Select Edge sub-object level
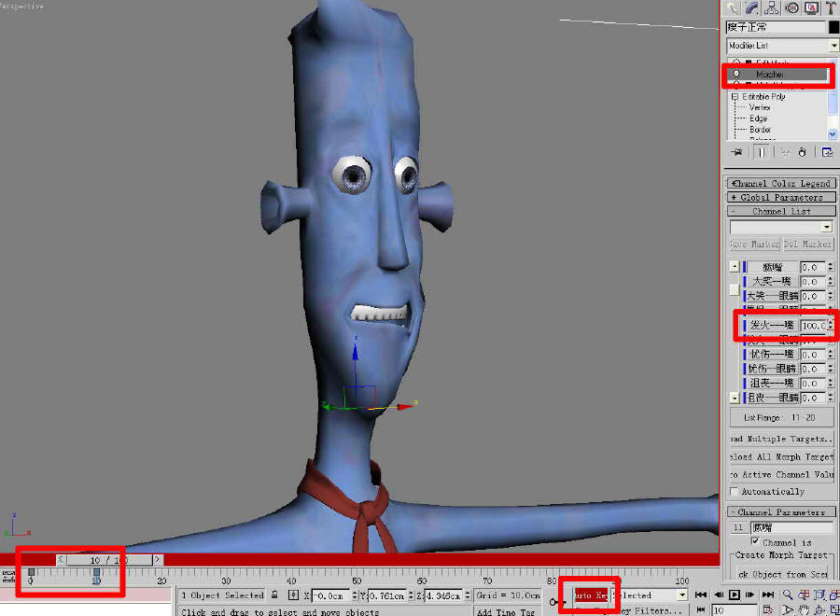840x616 pixels. coord(758,119)
